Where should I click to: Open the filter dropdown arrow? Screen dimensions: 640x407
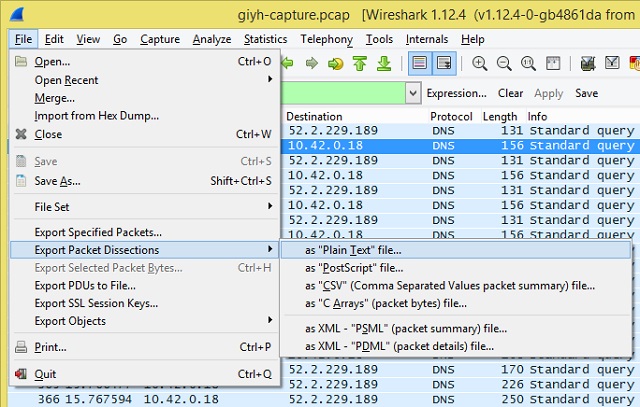(x=413, y=93)
